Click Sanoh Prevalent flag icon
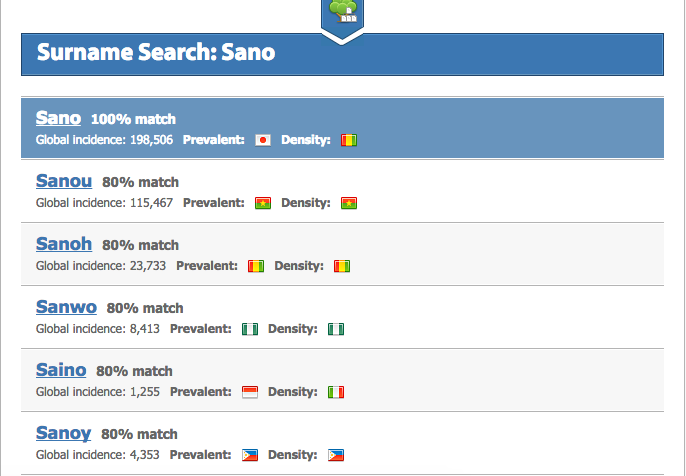The image size is (686, 476). click(256, 266)
